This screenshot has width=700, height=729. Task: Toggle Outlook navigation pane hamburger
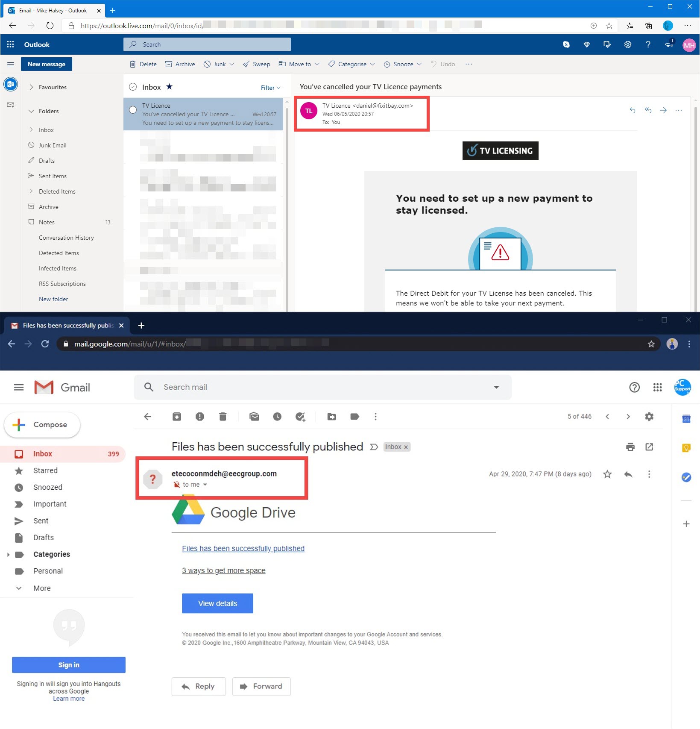click(x=11, y=65)
